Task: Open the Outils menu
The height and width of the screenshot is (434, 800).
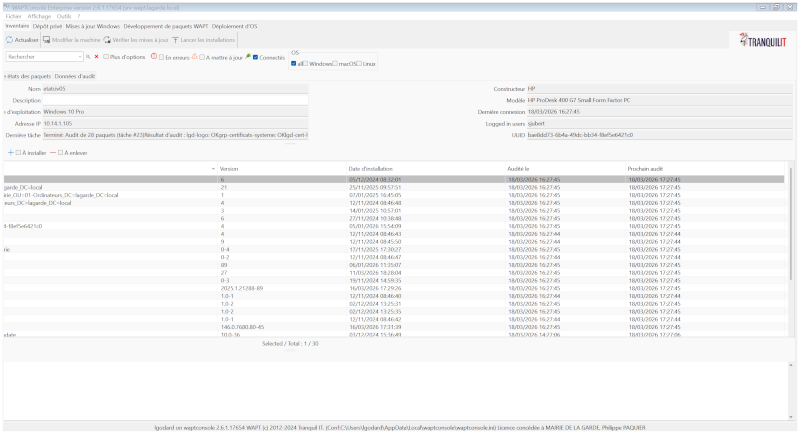Action: point(64,16)
